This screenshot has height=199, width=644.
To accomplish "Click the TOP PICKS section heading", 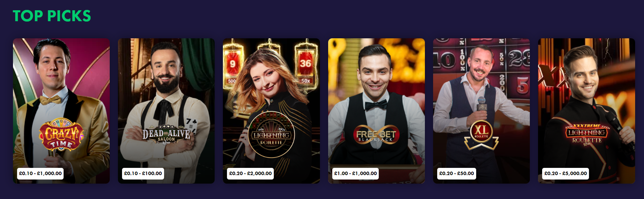I will tap(52, 16).
